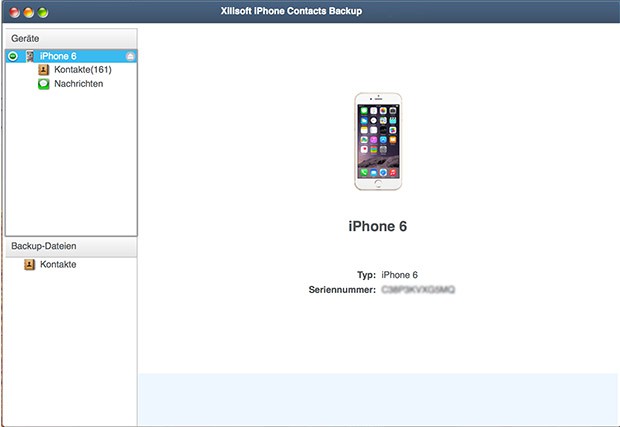
Task: Click the iPhone 6 device icon in sidebar
Action: pos(30,56)
